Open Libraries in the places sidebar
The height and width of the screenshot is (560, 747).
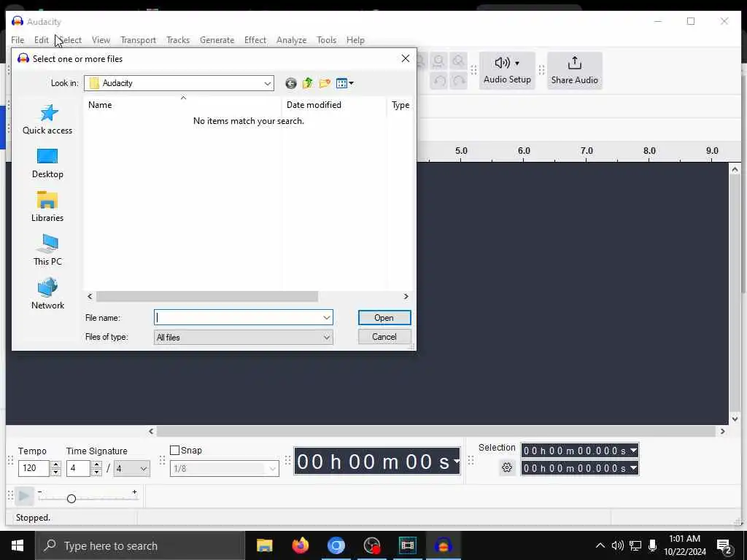[x=47, y=206]
